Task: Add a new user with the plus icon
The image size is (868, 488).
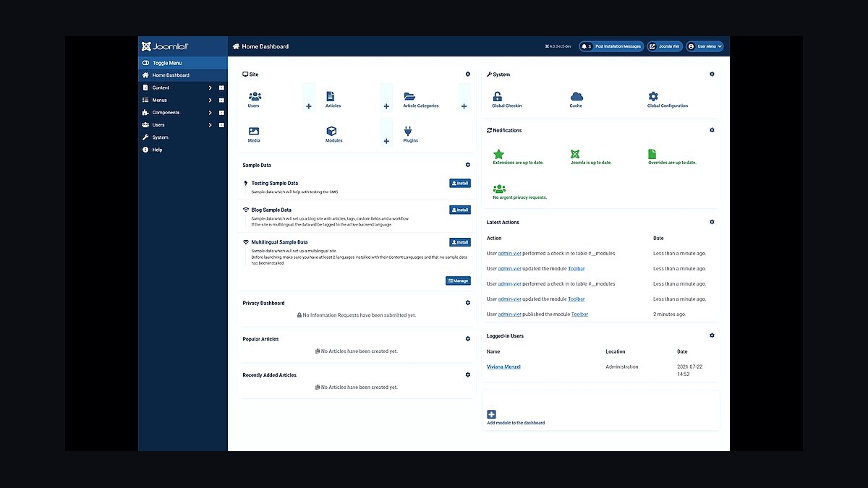Action: tap(309, 106)
